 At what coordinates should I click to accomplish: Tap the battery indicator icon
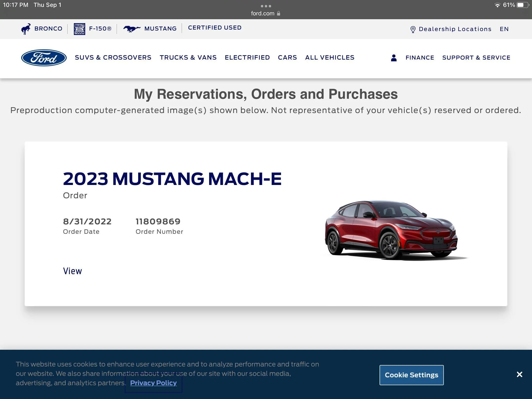(x=523, y=5)
